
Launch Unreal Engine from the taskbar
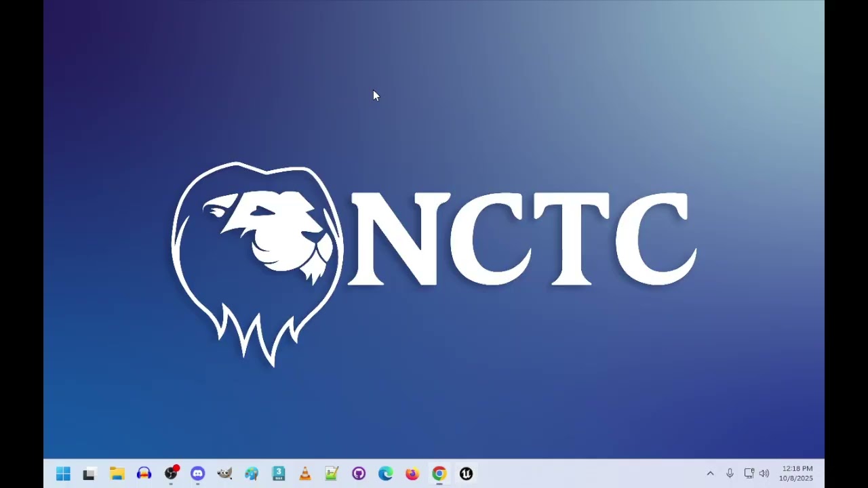pos(466,474)
